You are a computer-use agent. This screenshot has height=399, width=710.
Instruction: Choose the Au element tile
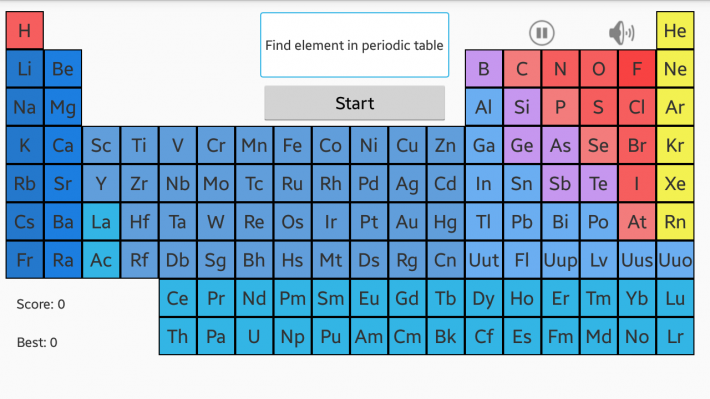407,221
